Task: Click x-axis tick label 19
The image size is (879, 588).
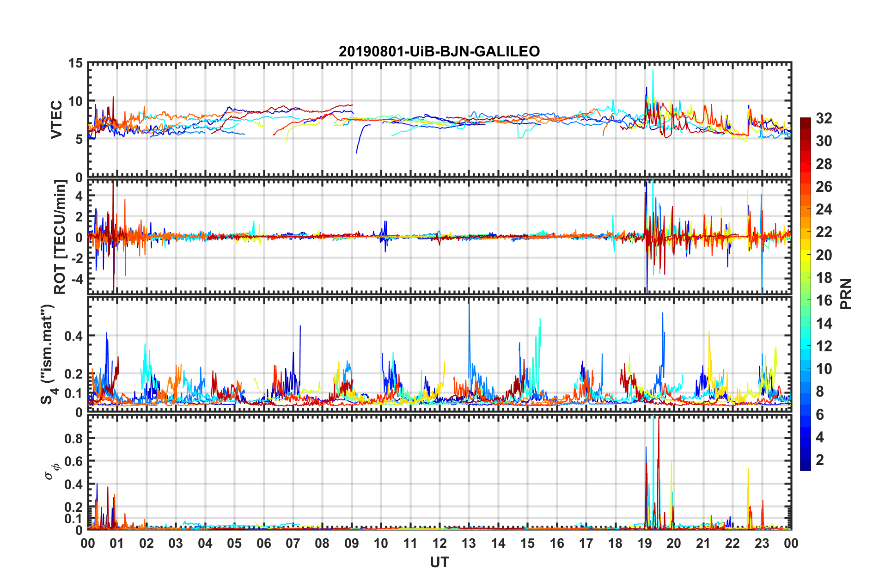Action: point(645,544)
